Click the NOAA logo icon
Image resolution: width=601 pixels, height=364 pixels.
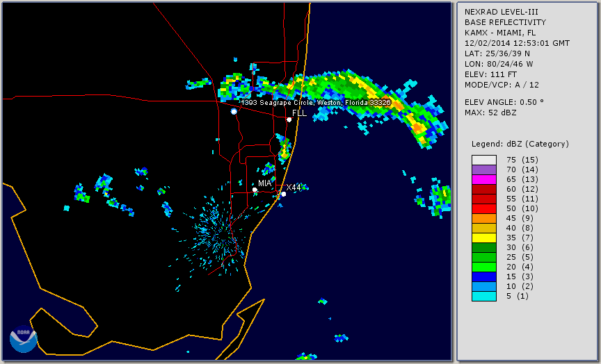point(24,339)
